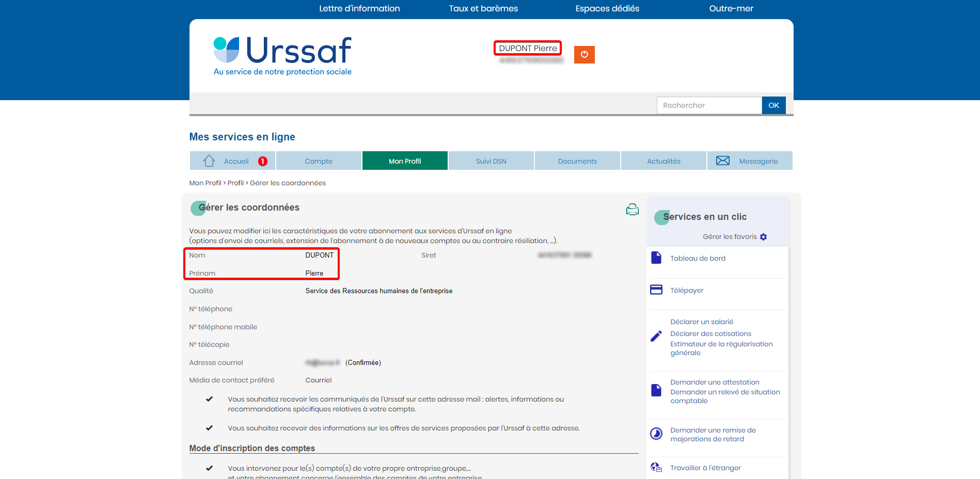Click the Télépayer credit card icon
The height and width of the screenshot is (479, 980).
656,290
